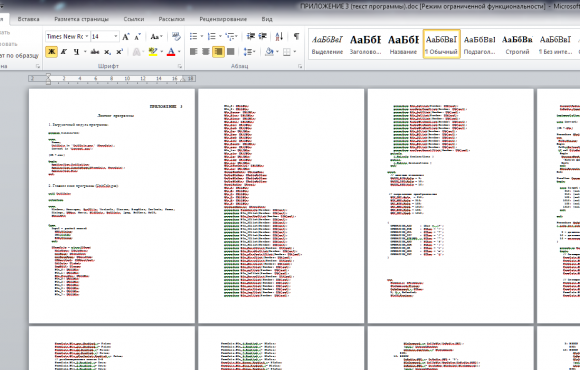580x370 pixels.
Task: Click the Grow Font icon
Action: (x=126, y=36)
